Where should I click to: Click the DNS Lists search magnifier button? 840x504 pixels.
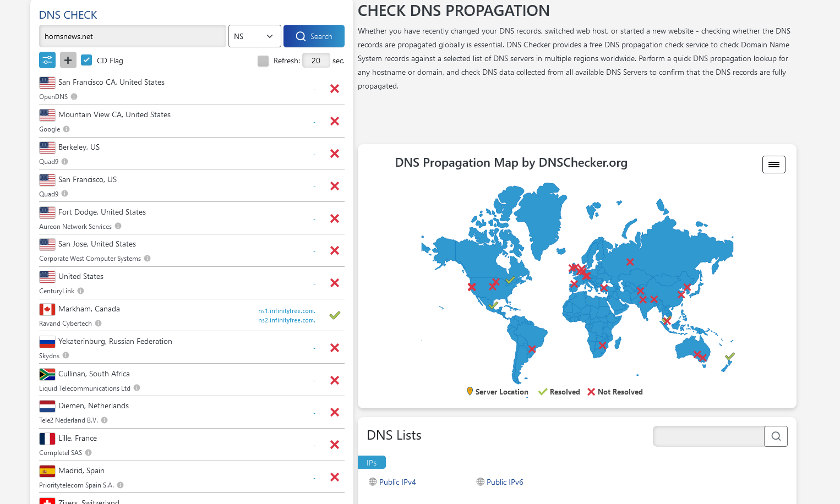pos(776,436)
